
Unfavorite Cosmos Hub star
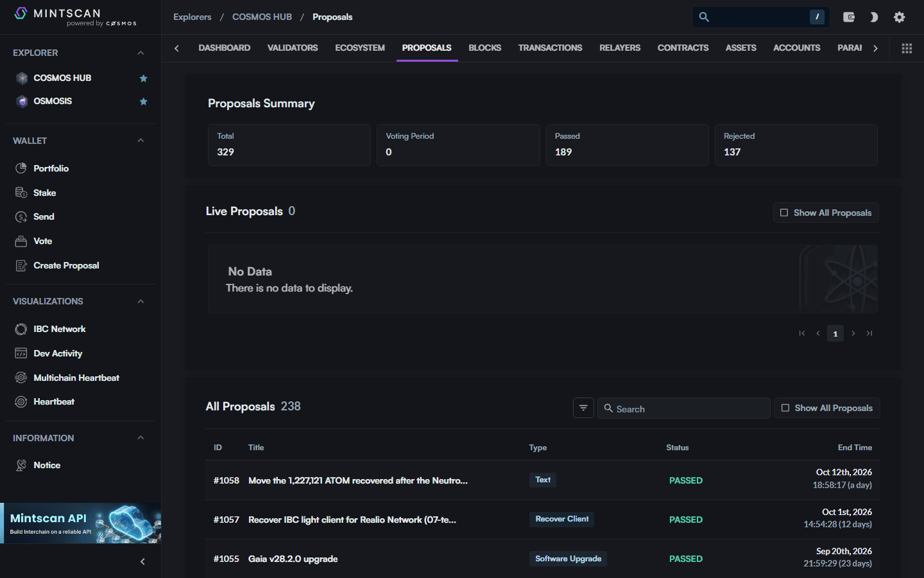click(x=144, y=78)
